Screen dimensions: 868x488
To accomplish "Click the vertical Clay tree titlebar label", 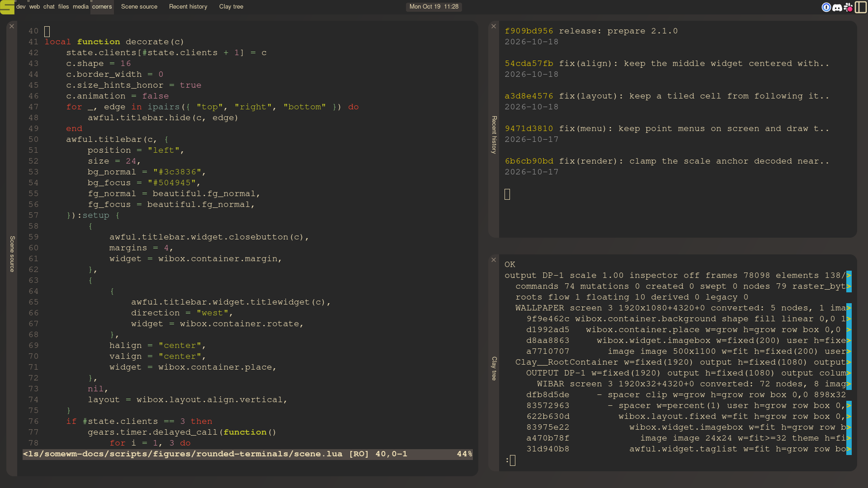I will [x=494, y=368].
